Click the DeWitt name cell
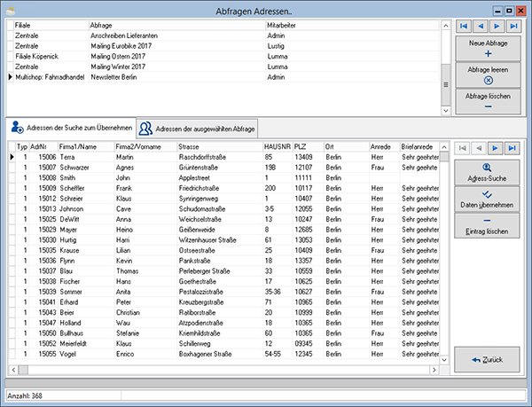 pos(86,219)
